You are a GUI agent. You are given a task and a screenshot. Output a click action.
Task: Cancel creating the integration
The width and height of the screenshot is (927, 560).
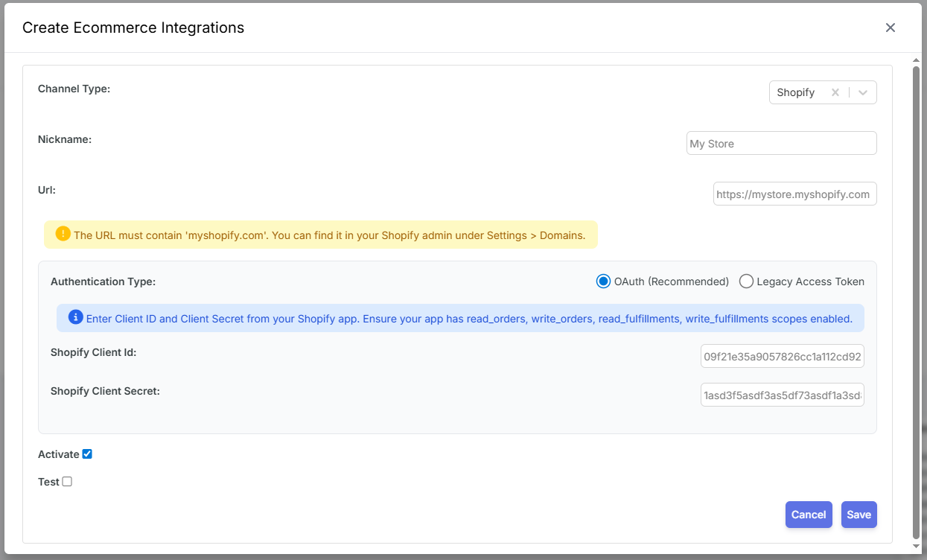809,514
